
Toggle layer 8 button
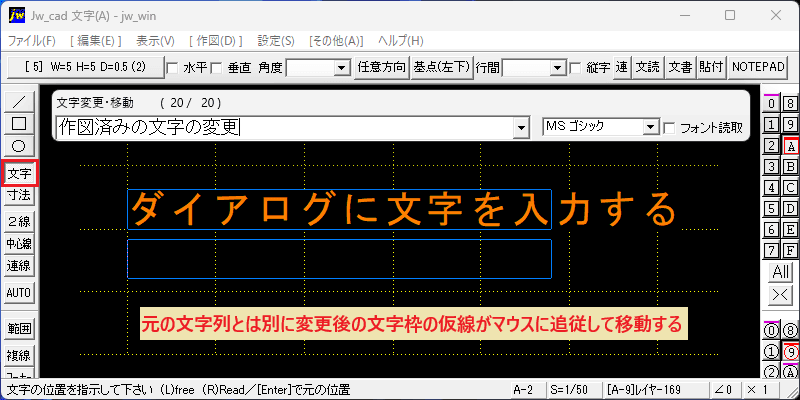791,104
